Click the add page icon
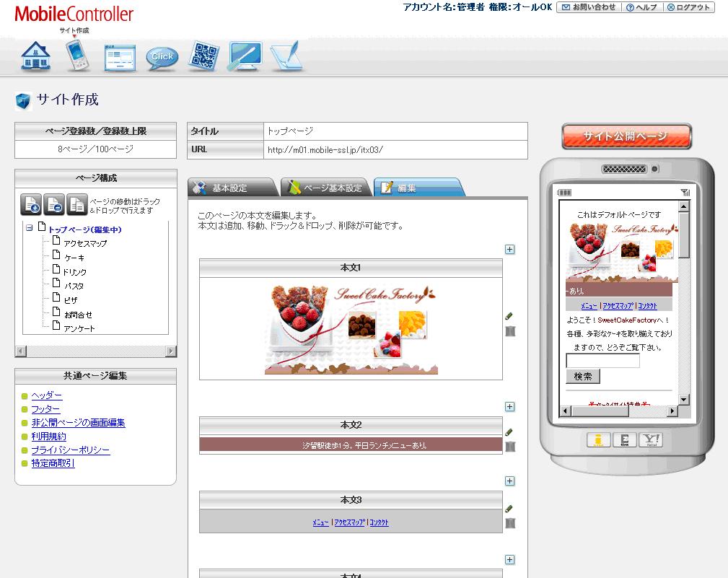Viewport: 728px width, 578px height. coord(31,204)
